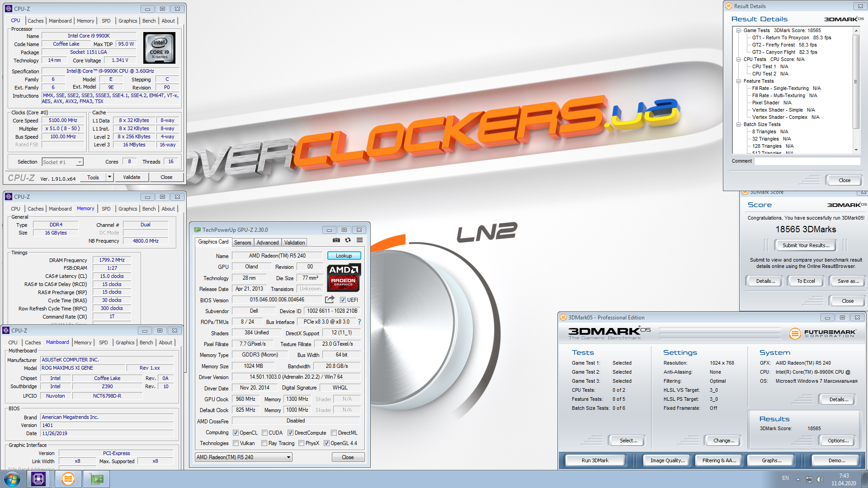Click the Comment text field
868x488 pixels.
coord(807,161)
